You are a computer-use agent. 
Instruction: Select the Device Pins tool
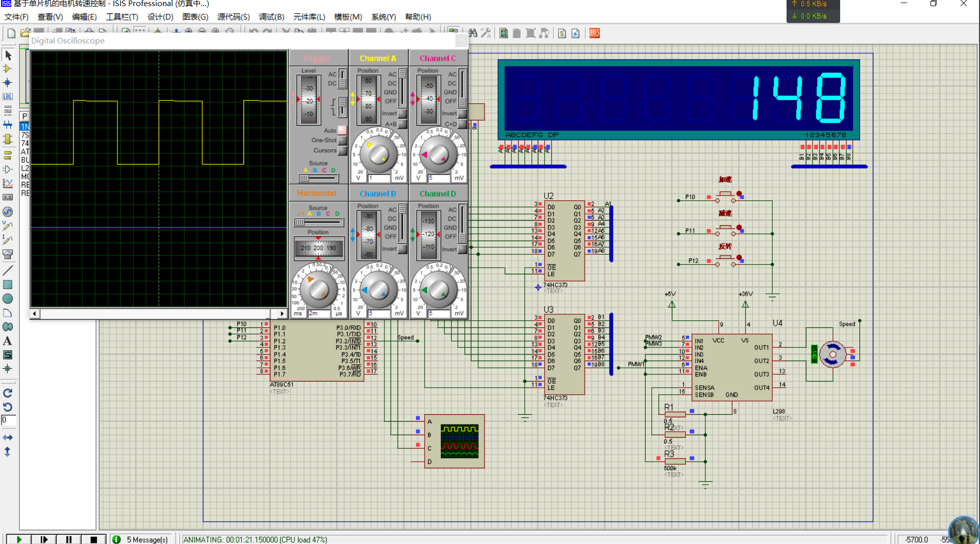pos(8,169)
